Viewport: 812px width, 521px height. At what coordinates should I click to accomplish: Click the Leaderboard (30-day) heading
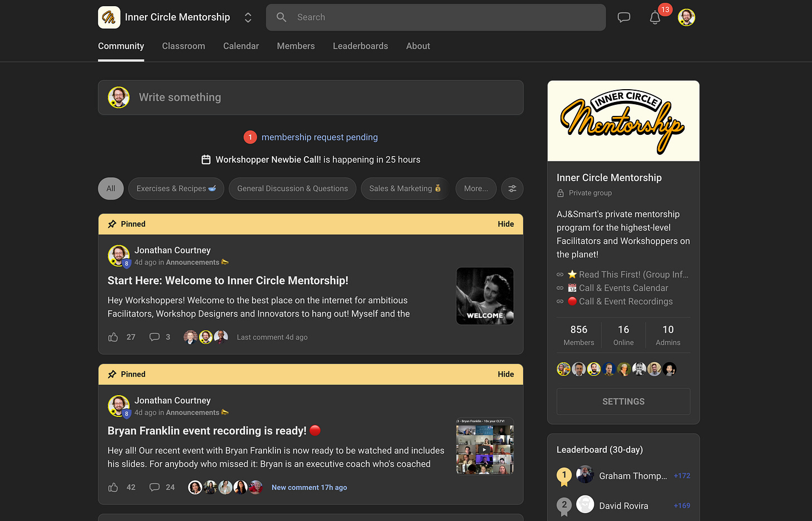(x=600, y=450)
